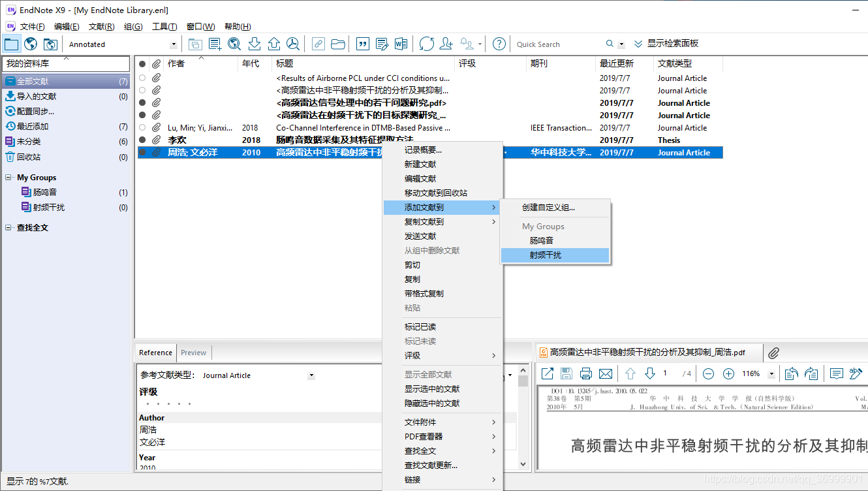Click the Open File folder icon

pos(338,44)
